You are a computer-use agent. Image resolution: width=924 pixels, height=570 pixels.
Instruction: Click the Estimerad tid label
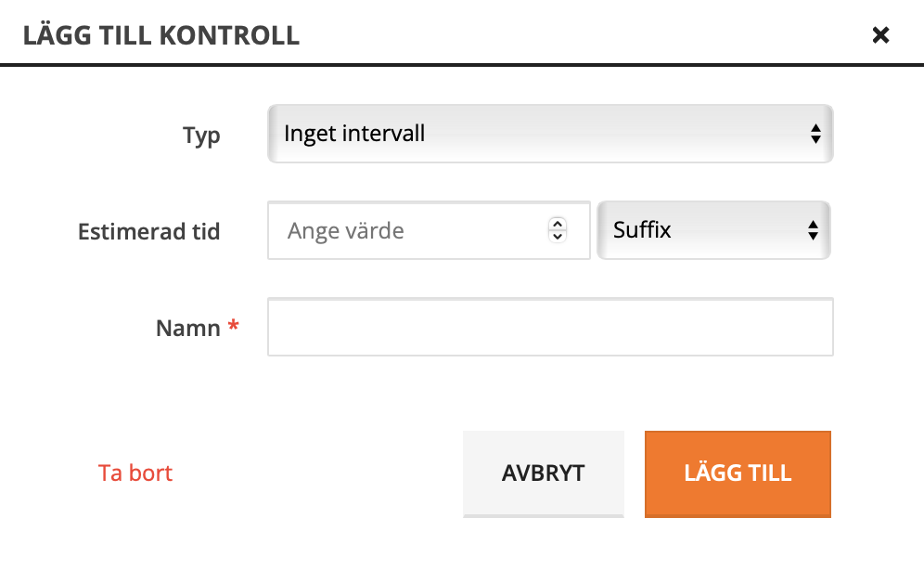[x=149, y=231]
